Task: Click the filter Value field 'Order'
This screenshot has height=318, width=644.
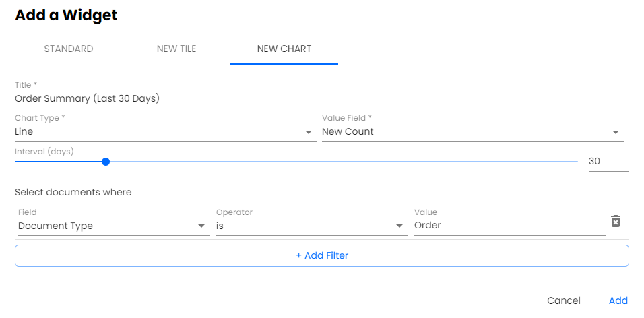Action: pos(509,226)
